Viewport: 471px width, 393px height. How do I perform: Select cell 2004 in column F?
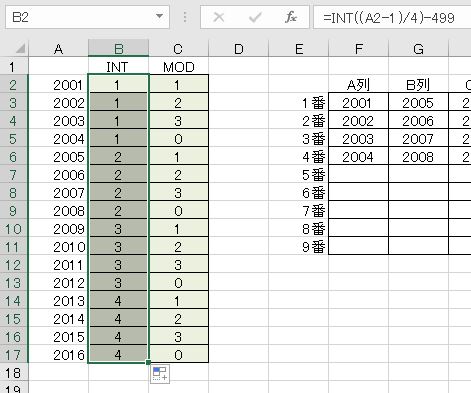pos(359,157)
